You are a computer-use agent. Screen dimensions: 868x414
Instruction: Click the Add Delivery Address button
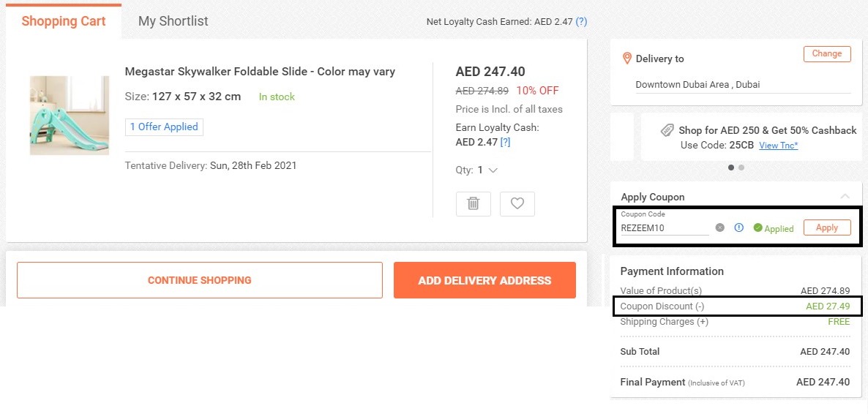coord(484,280)
